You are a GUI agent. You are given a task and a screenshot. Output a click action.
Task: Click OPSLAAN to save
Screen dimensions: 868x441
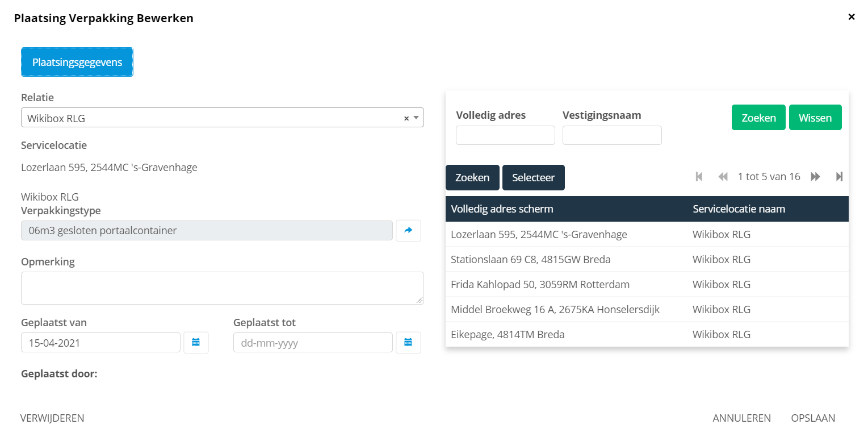tap(813, 418)
